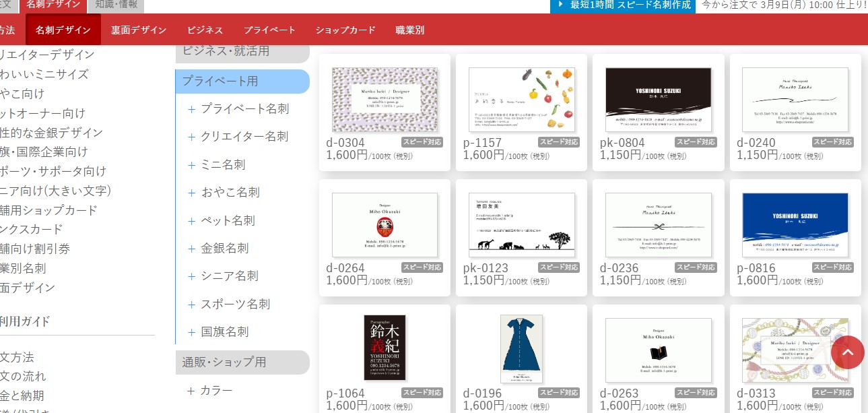Switch to the 知識・情報 tab
Image resolution: width=868 pixels, height=413 pixels.
116,5
